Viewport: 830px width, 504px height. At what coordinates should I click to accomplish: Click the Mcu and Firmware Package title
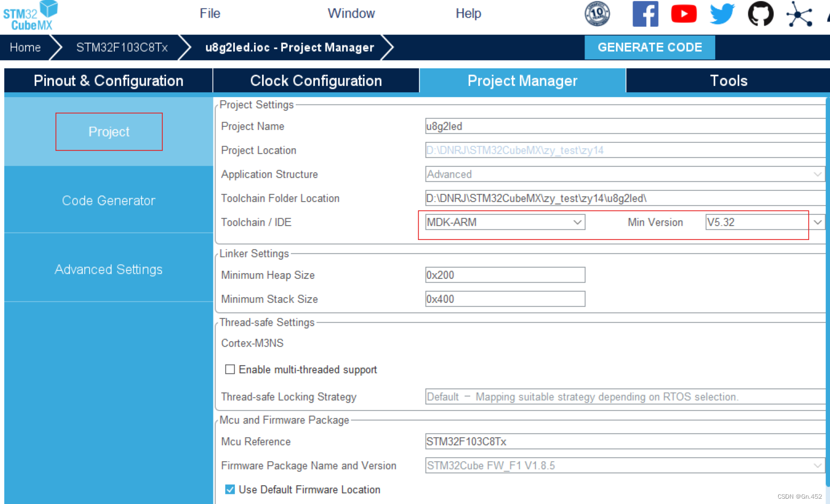tap(284, 420)
